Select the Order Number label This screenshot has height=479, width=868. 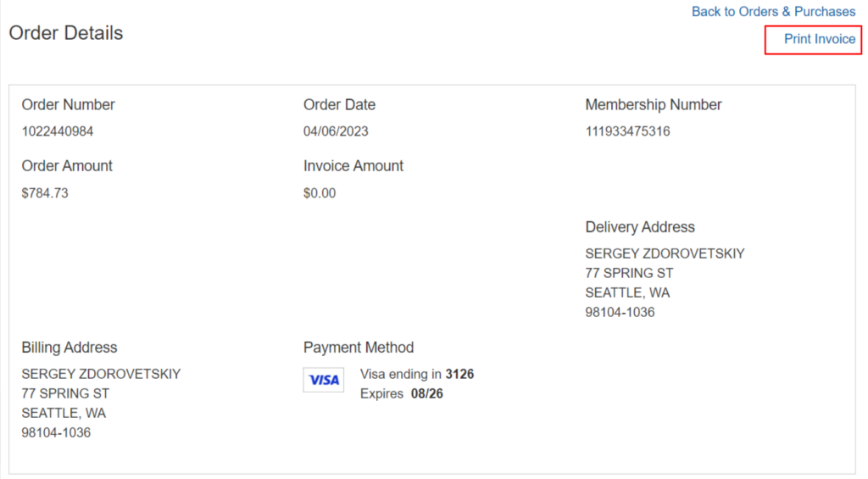[x=69, y=105]
